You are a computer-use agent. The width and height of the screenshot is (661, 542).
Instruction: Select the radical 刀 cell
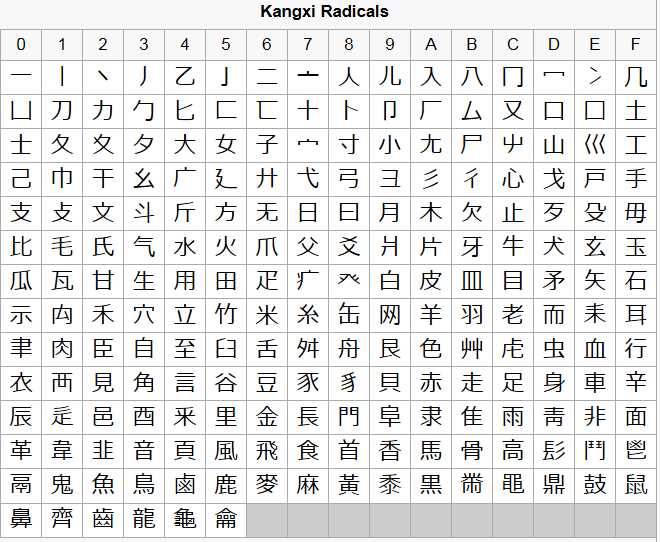point(62,111)
